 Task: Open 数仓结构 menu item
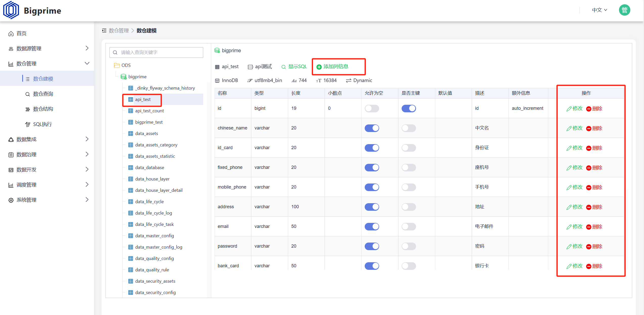click(x=47, y=109)
